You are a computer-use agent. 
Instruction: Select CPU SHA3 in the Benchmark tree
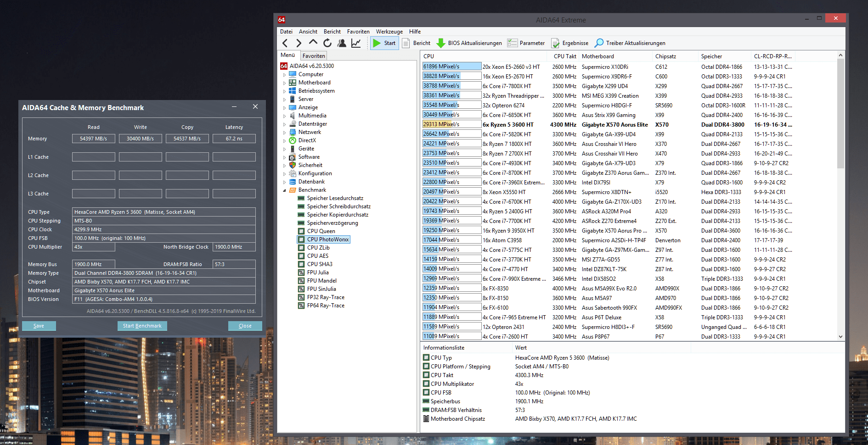click(x=320, y=264)
